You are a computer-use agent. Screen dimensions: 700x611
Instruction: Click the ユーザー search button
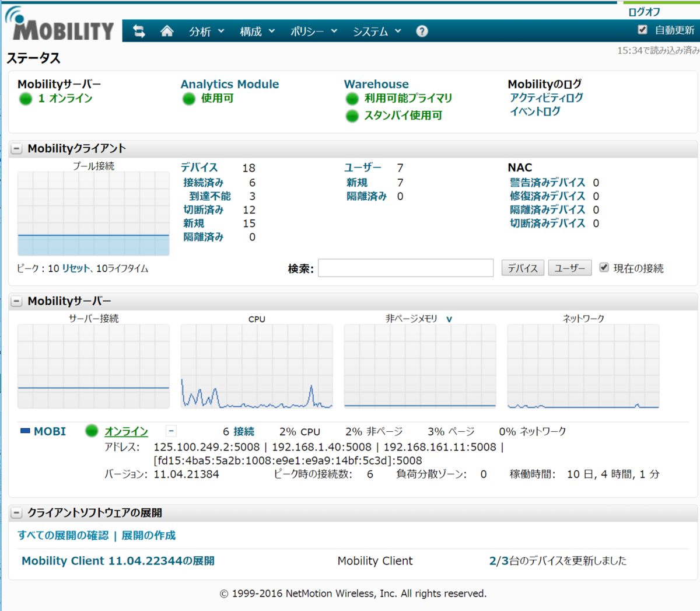(570, 268)
